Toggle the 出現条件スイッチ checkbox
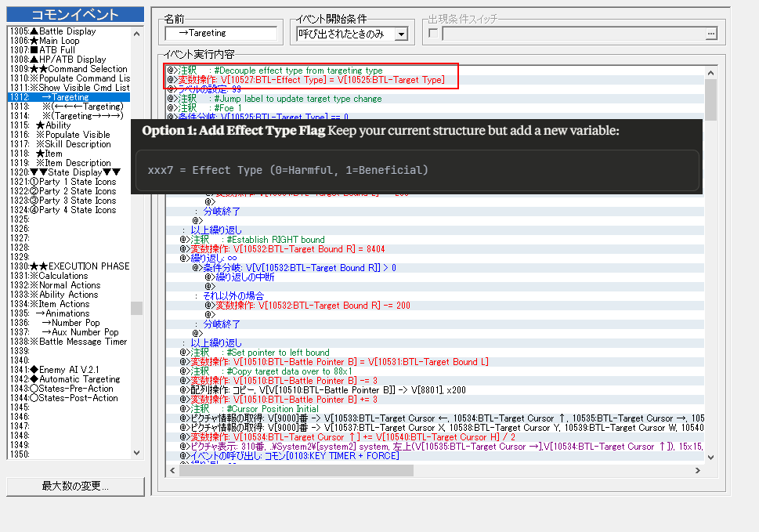 click(433, 34)
